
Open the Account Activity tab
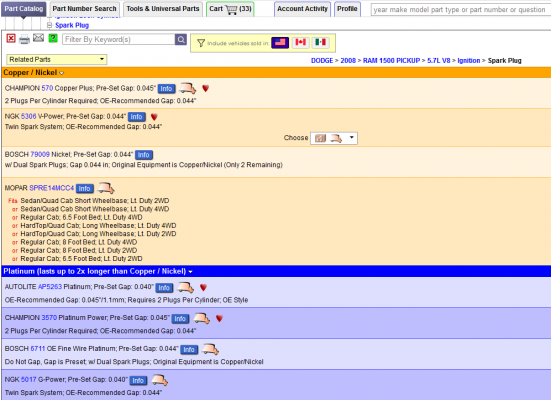(x=302, y=9)
